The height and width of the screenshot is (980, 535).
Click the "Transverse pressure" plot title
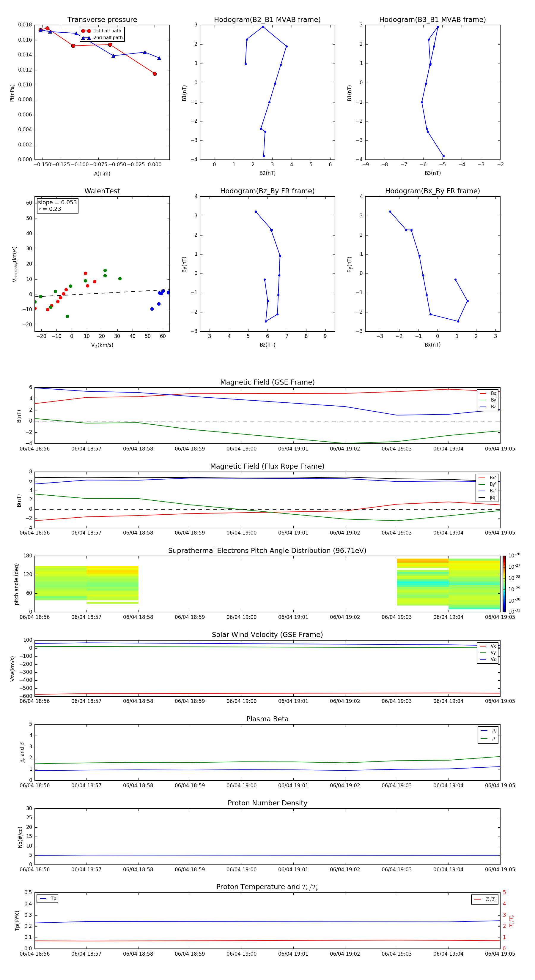102,20
